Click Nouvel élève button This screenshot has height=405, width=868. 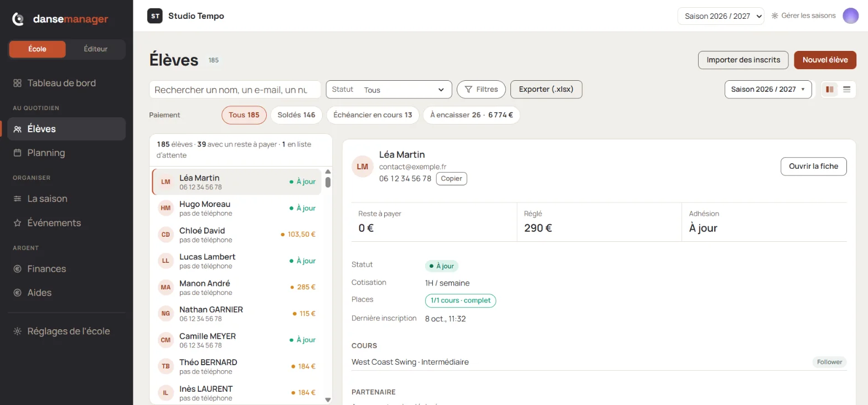[825, 60]
